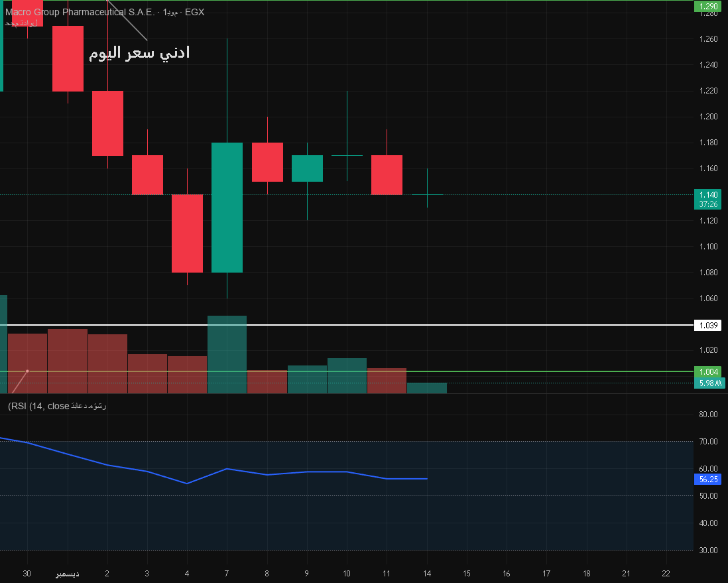Click the 1.290 green price label
This screenshot has height=583, width=728.
click(707, 7)
